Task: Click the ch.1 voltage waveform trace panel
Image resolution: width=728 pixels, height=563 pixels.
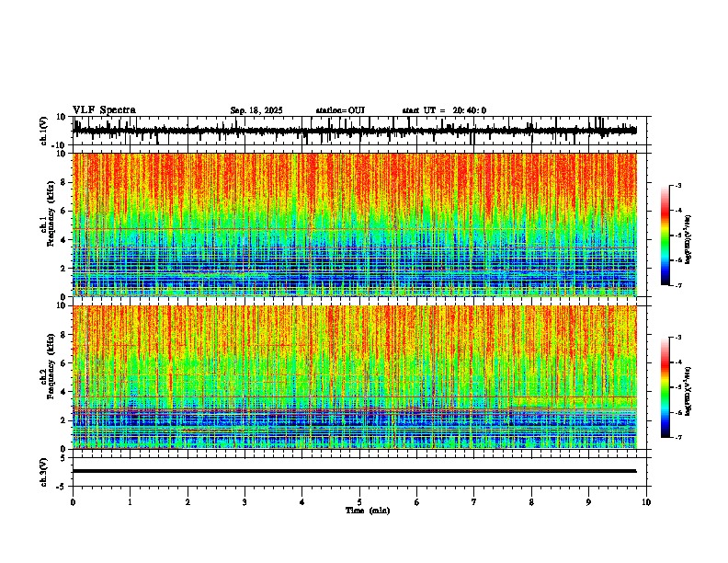Action: coord(361,131)
